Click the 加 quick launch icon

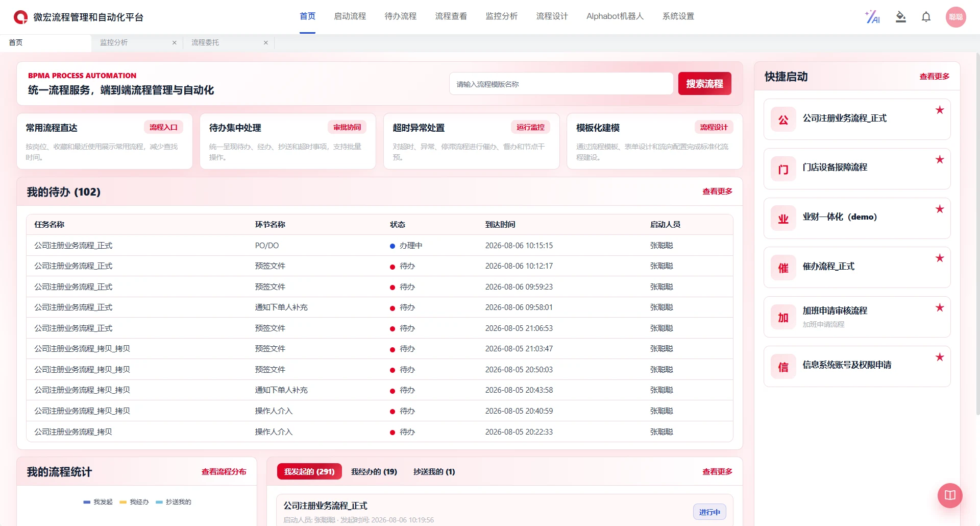pyautogui.click(x=783, y=317)
